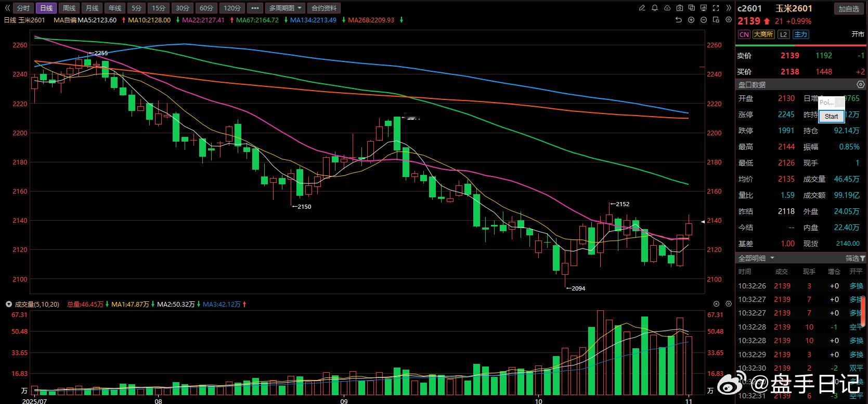
Task: Select the 15分 period
Action: [159, 8]
